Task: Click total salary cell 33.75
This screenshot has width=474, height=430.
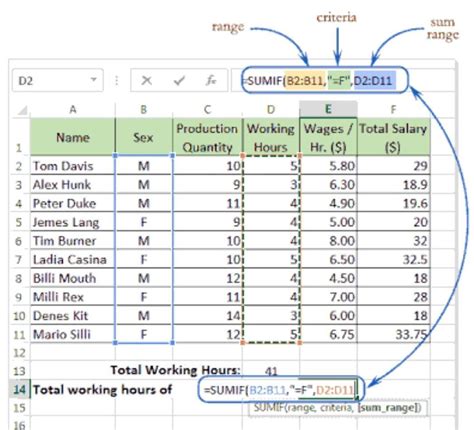Action: point(394,334)
